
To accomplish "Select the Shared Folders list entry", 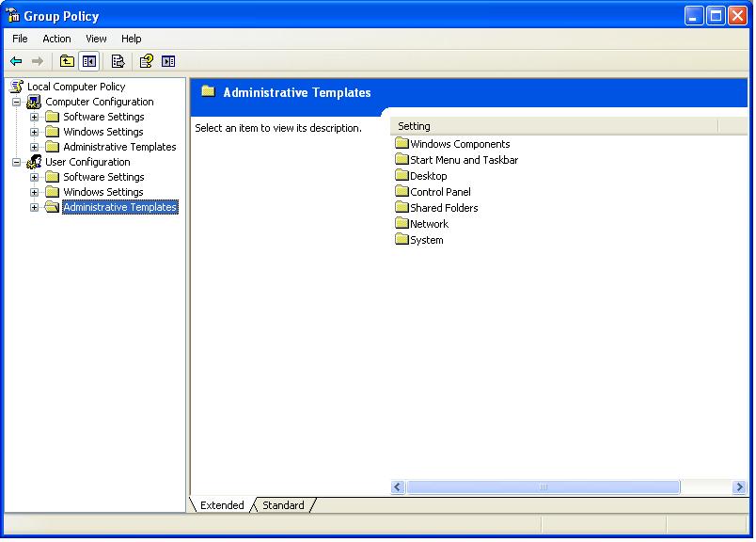I will coord(444,208).
